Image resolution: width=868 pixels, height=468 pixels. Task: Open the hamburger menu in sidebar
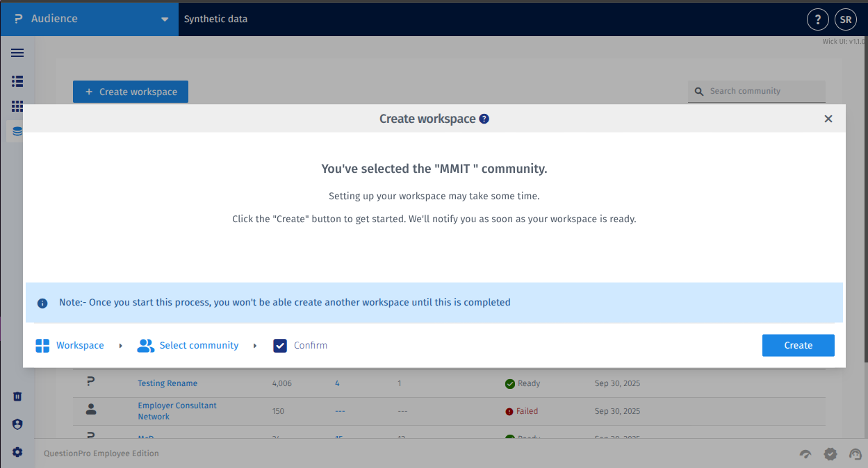(17, 53)
